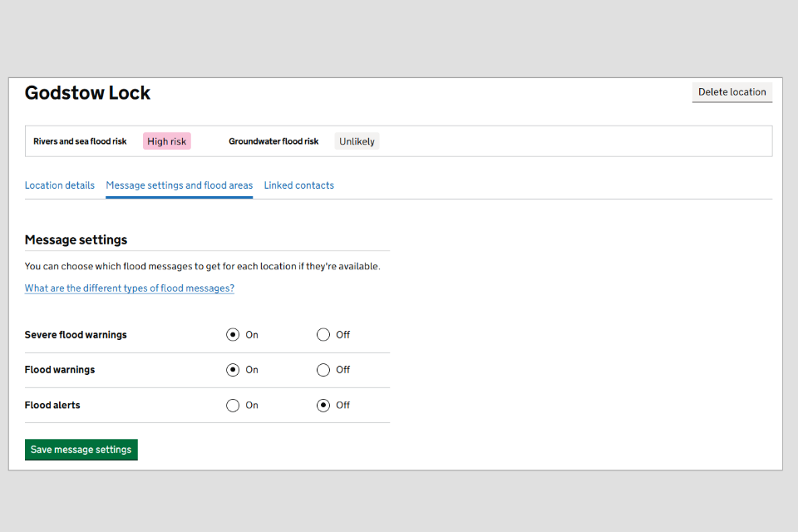
Task: Click the Groundwater flood risk label
Action: click(273, 141)
